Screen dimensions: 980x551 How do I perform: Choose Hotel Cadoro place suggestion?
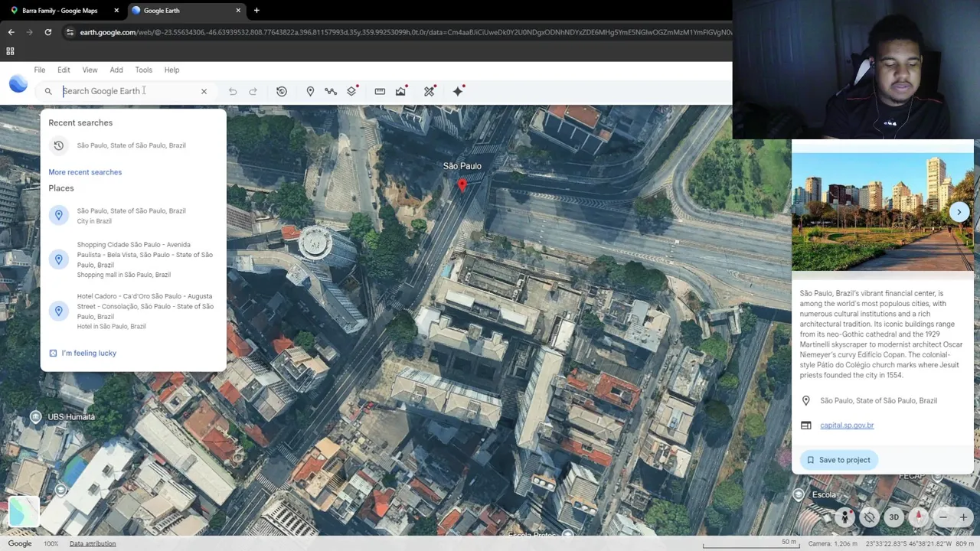point(133,311)
